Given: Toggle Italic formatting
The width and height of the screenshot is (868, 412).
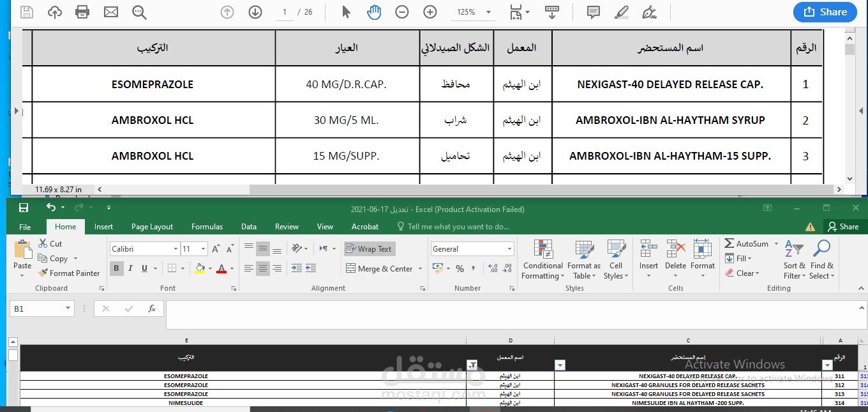Looking at the screenshot, I should (x=130, y=269).
